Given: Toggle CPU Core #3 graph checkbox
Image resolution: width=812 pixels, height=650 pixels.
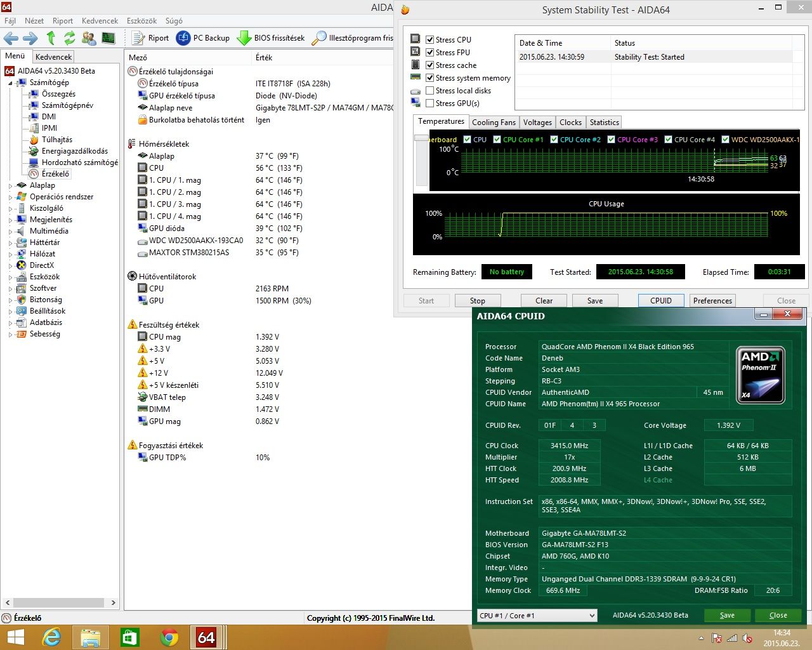Looking at the screenshot, I should point(611,140).
